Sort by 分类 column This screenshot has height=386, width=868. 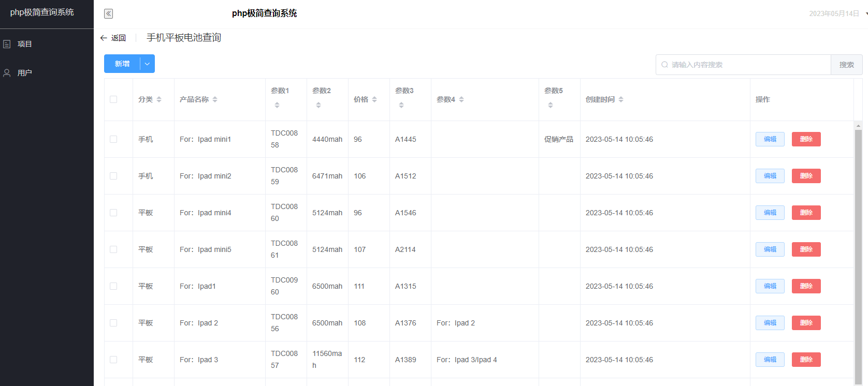coord(159,99)
